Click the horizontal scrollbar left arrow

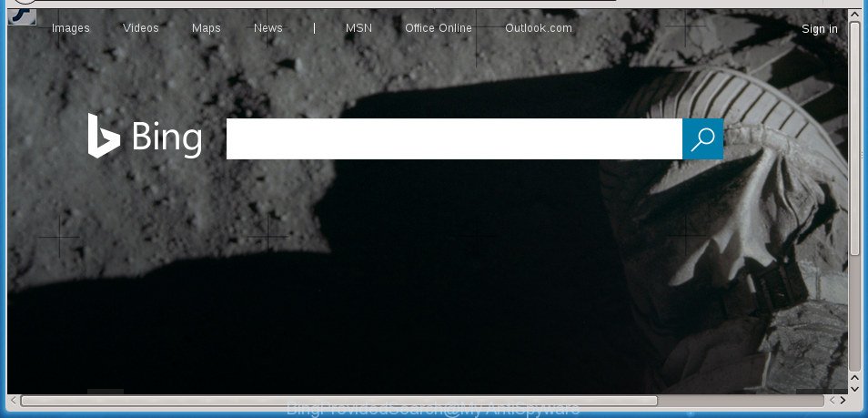pyautogui.click(x=14, y=401)
